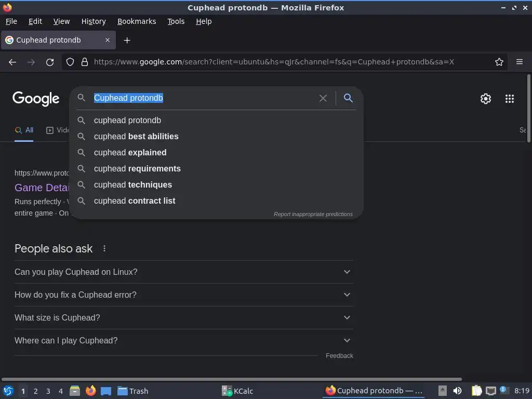Open the Help menu
532x399 pixels.
pos(204,21)
